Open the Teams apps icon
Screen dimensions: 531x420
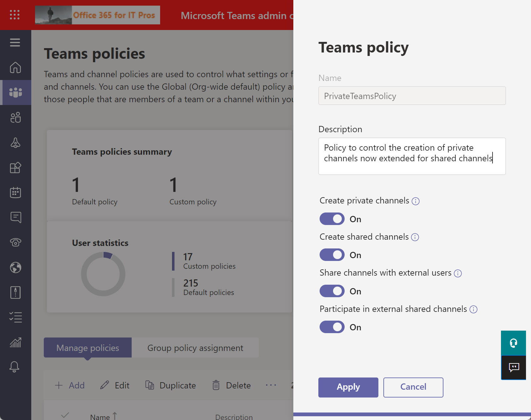pyautogui.click(x=15, y=168)
